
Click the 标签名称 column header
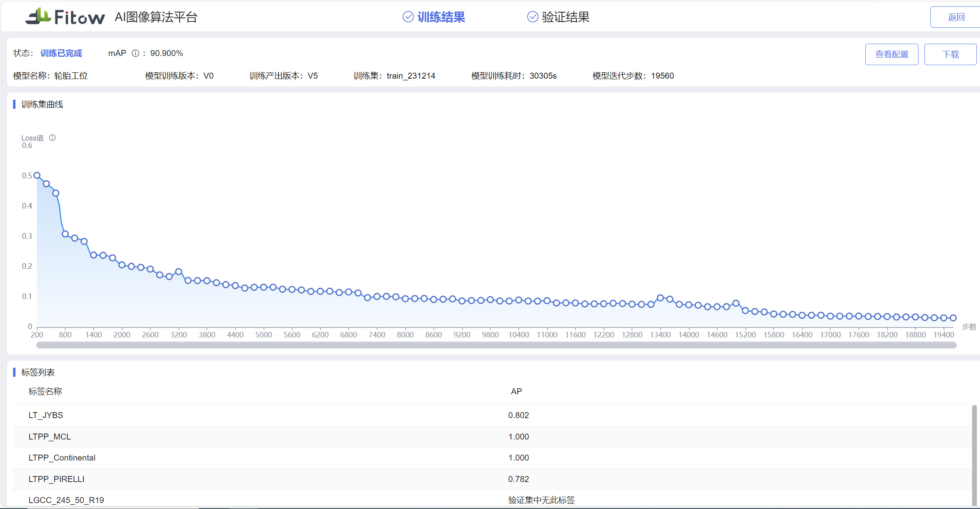[x=45, y=391]
